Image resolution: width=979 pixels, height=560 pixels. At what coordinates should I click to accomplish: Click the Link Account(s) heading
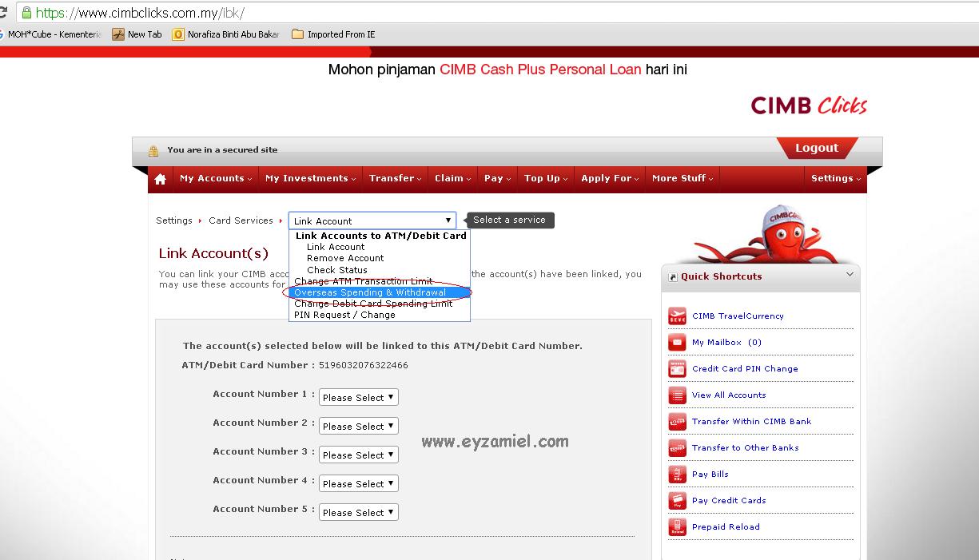(x=213, y=253)
